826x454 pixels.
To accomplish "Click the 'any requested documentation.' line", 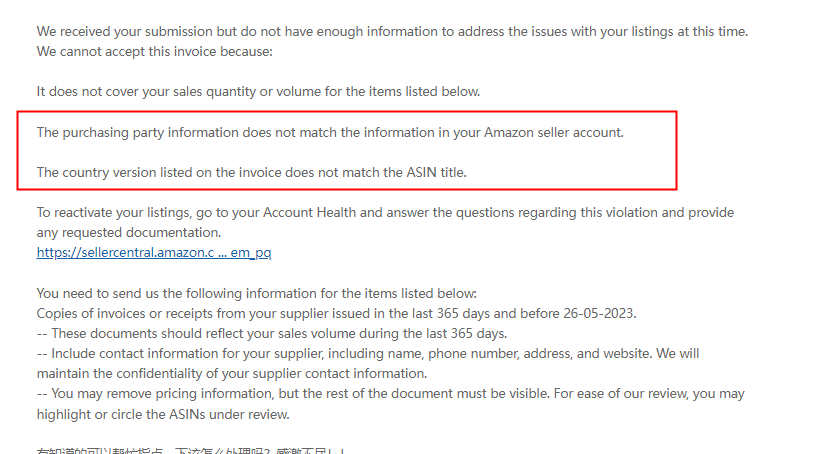I will [x=129, y=232].
